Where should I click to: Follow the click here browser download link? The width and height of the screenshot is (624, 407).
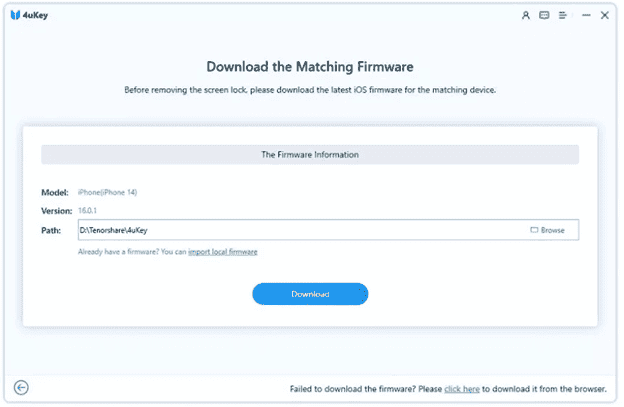pyautogui.click(x=462, y=389)
